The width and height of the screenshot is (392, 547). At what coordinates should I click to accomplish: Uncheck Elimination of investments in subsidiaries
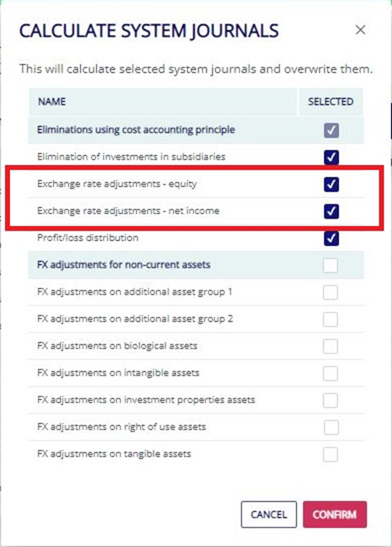coord(331,157)
